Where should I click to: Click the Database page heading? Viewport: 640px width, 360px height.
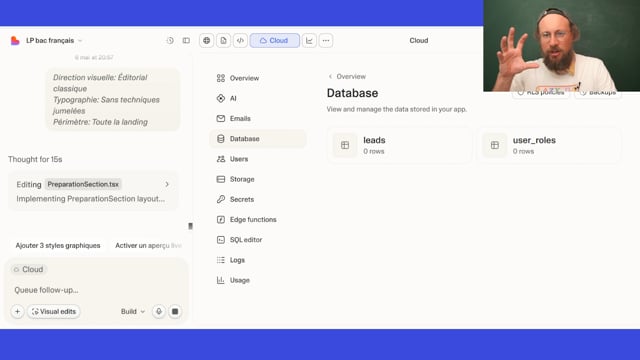pyautogui.click(x=352, y=93)
